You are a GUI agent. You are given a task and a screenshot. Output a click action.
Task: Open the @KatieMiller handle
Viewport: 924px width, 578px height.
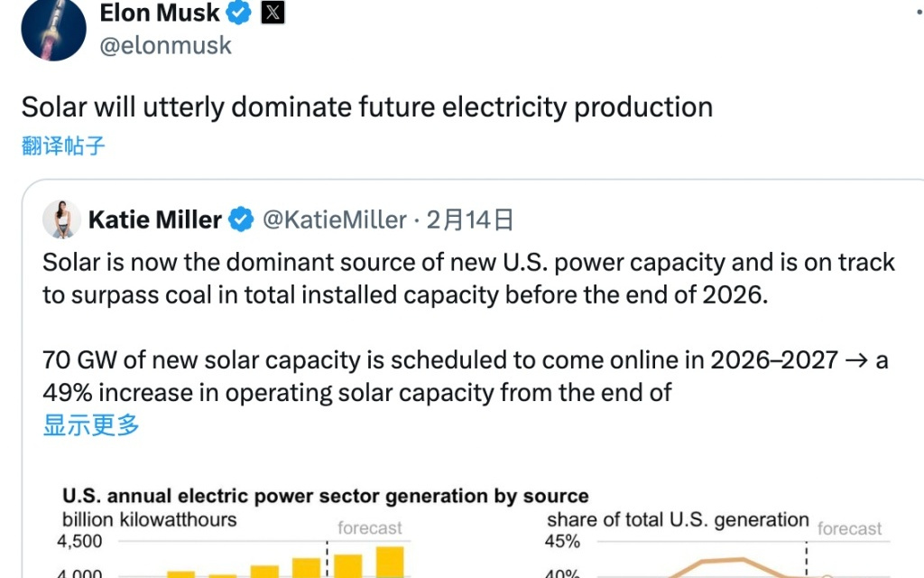[334, 219]
